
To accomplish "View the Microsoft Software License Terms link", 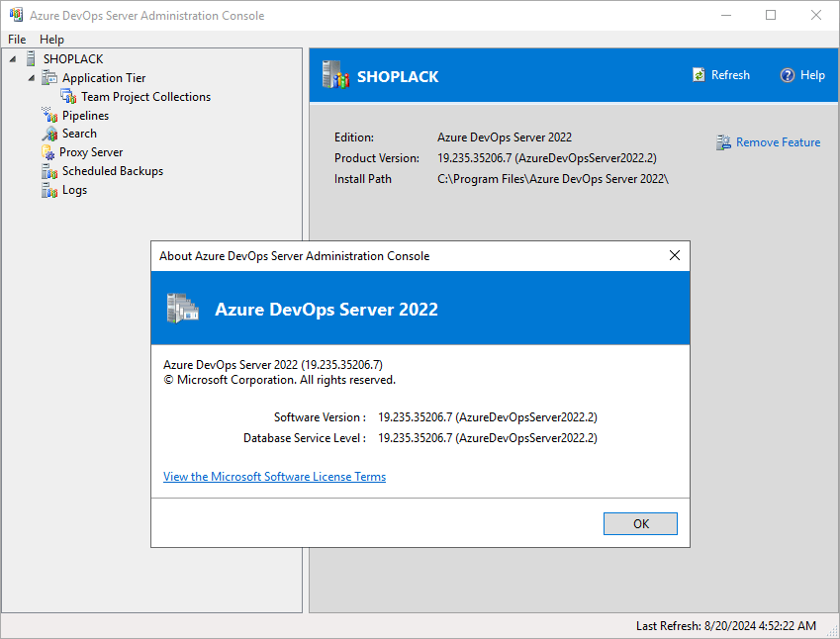I will pos(274,476).
